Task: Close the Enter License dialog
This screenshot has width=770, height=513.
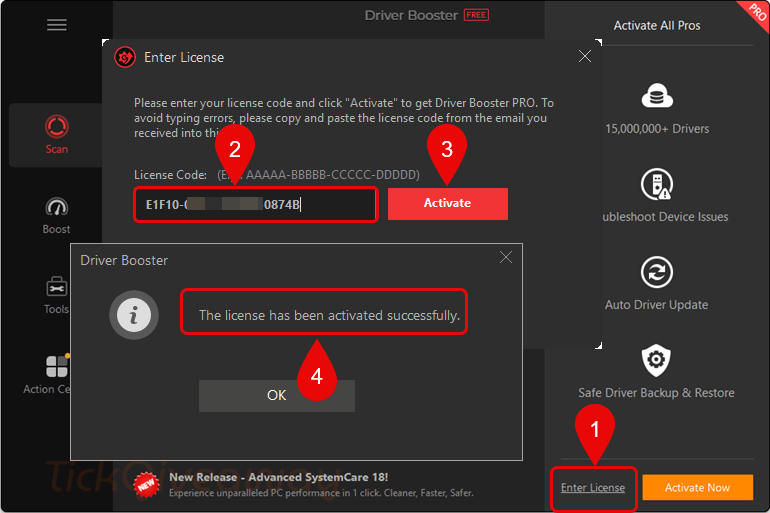Action: coord(586,57)
